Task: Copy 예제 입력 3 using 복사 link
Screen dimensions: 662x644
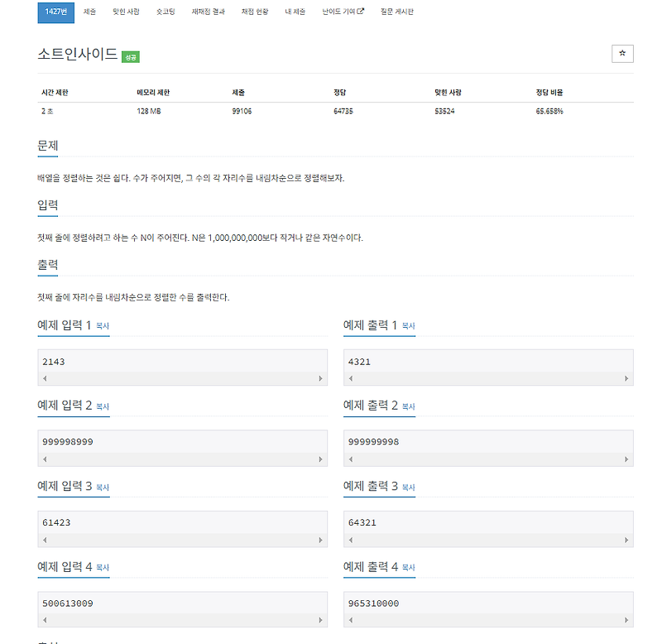Action: pos(103,488)
